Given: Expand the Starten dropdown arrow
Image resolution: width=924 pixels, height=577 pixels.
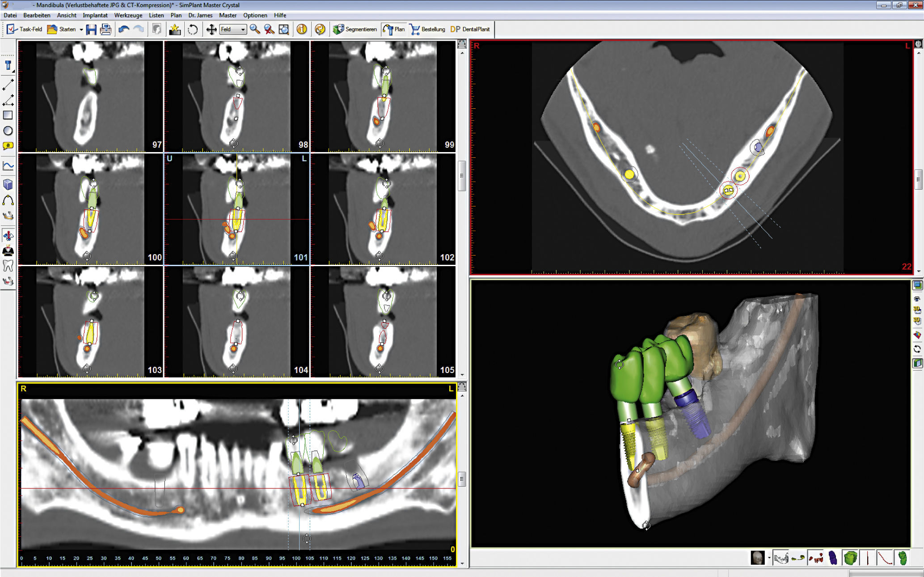Looking at the screenshot, I should click(81, 30).
